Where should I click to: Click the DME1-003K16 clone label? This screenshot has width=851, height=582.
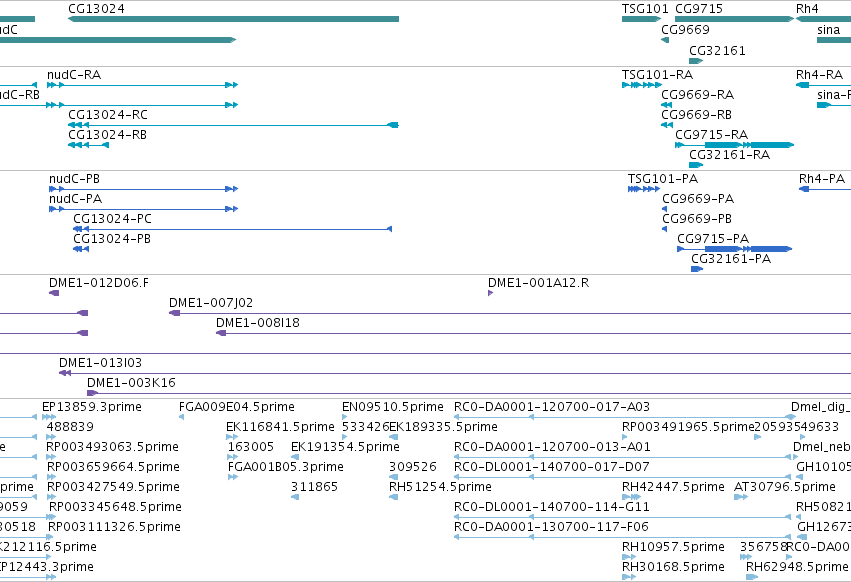[x=131, y=383]
